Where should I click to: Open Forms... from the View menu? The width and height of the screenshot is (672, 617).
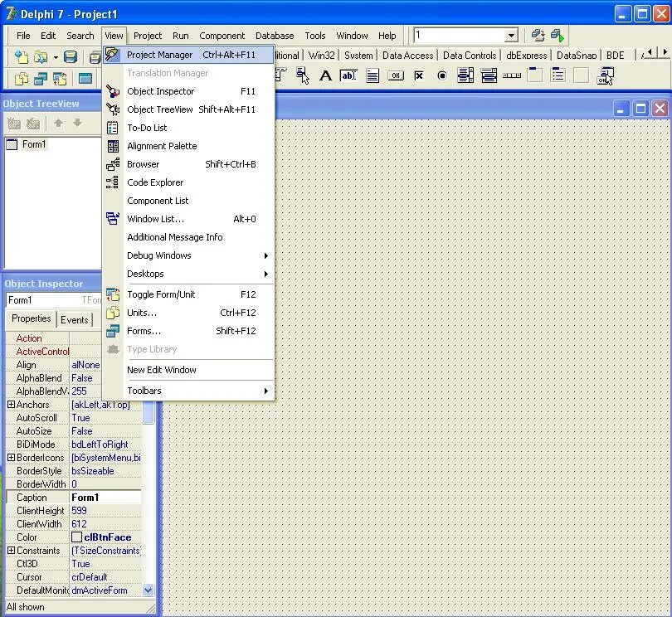pyautogui.click(x=188, y=331)
